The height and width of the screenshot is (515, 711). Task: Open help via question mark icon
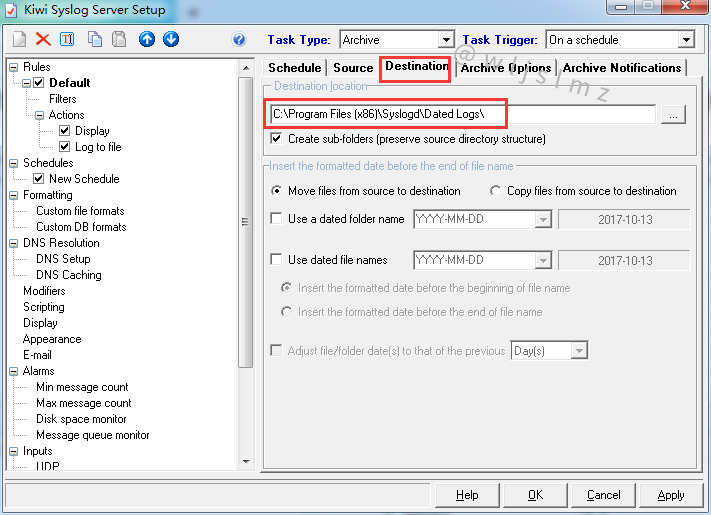click(x=239, y=39)
